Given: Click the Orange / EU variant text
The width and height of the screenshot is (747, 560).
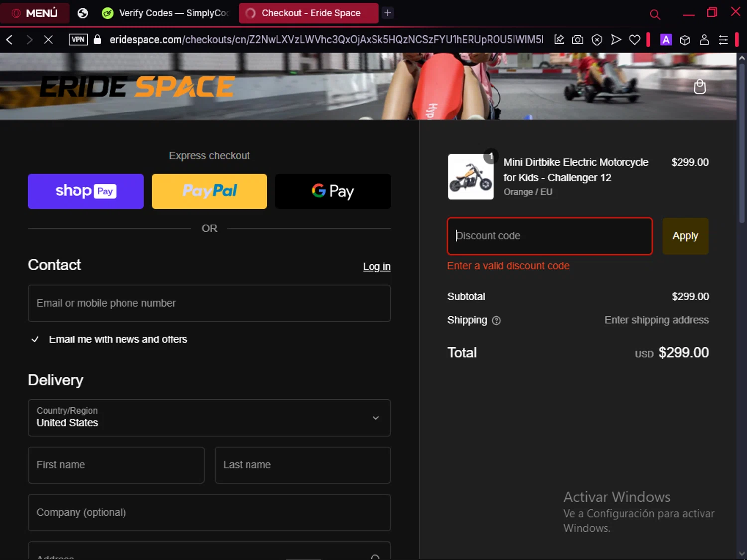Looking at the screenshot, I should (528, 192).
